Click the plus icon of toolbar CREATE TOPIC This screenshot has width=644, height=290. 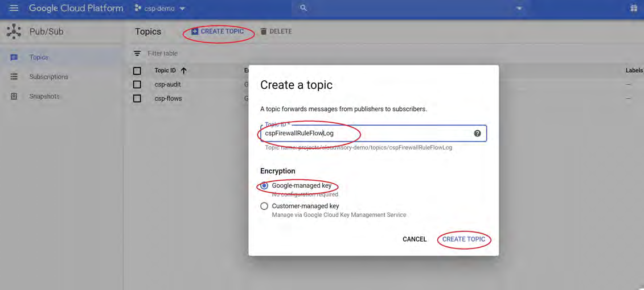195,32
